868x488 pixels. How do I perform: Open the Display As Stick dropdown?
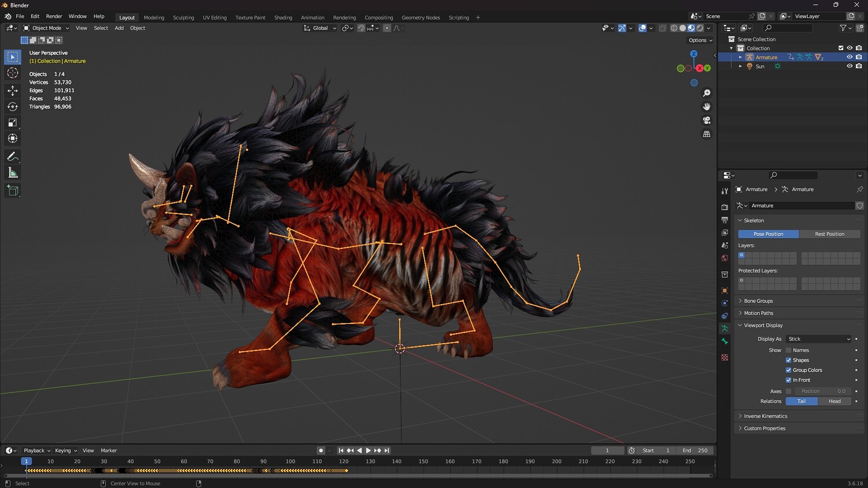(819, 339)
